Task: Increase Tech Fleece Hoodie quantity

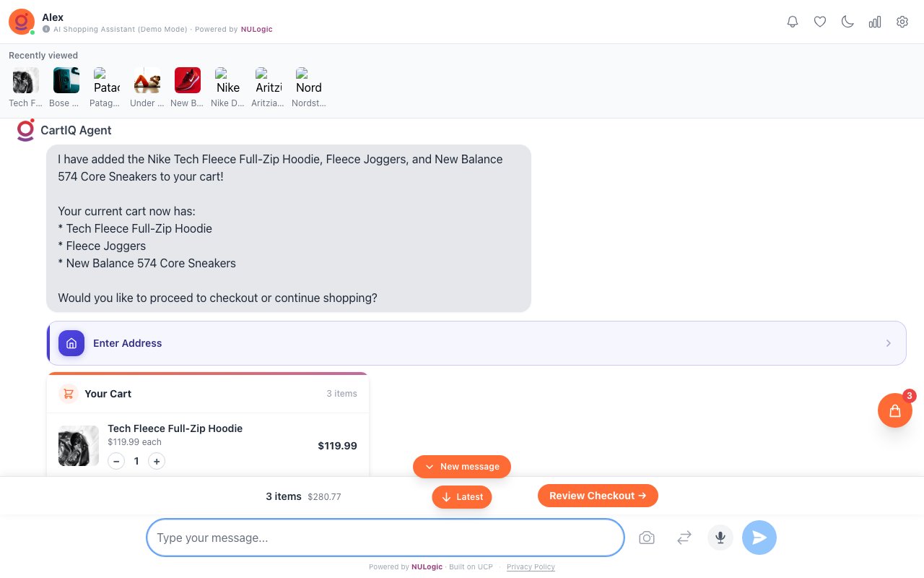Action: 157,461
